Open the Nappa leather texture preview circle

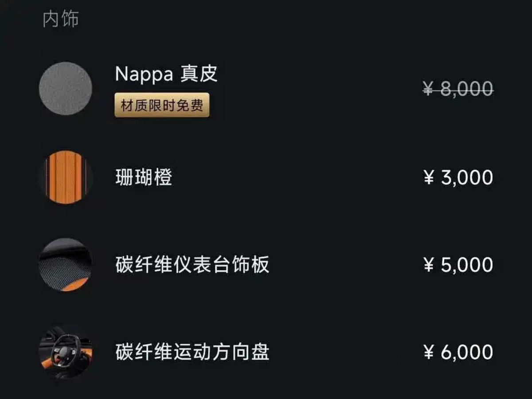click(66, 88)
